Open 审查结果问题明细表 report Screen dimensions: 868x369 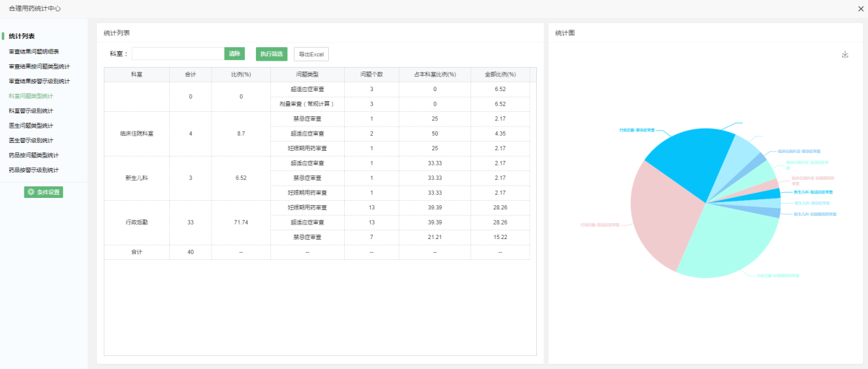click(34, 51)
